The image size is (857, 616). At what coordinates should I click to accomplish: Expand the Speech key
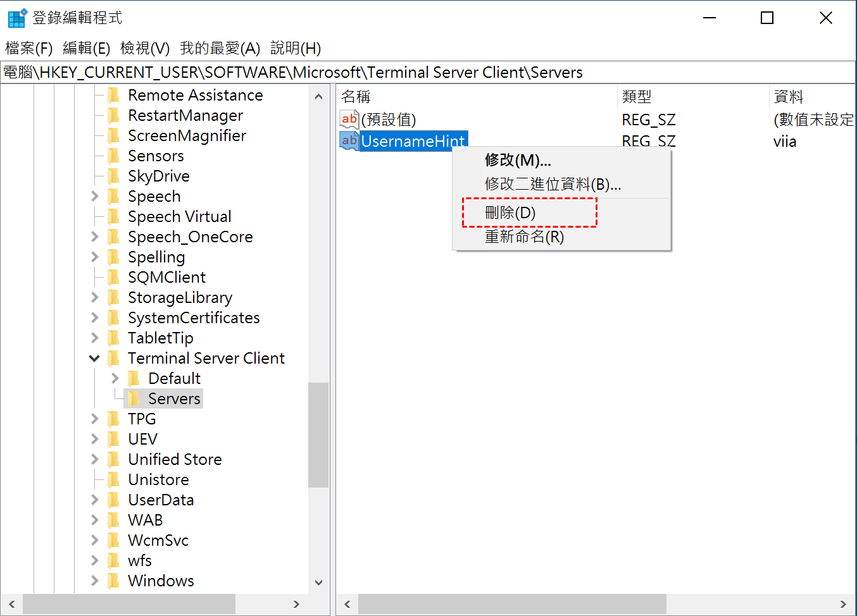95,196
